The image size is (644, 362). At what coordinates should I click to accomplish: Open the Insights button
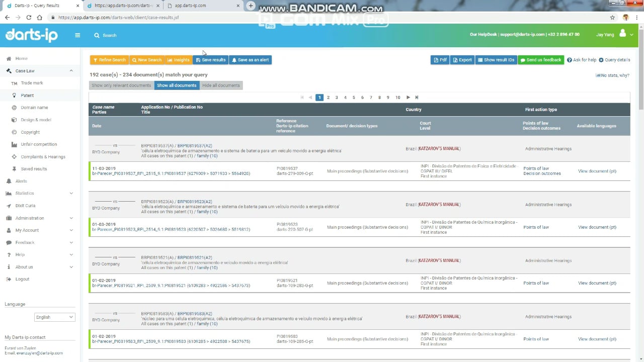click(x=179, y=60)
